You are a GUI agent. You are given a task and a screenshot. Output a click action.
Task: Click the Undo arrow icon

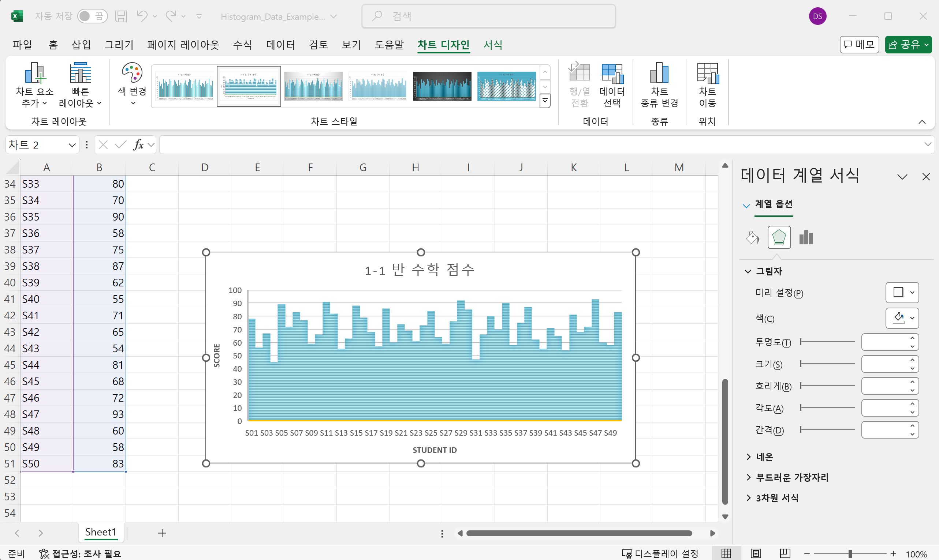click(142, 16)
